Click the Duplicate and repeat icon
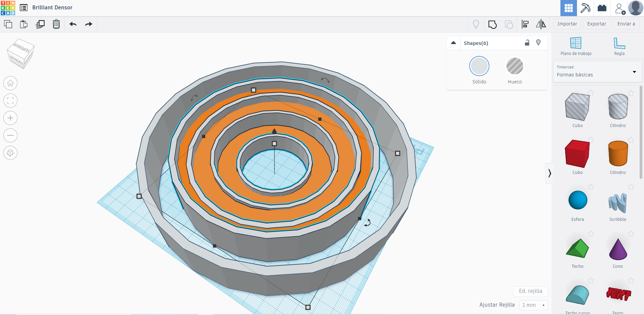Image resolution: width=644 pixels, height=315 pixels. click(x=40, y=24)
